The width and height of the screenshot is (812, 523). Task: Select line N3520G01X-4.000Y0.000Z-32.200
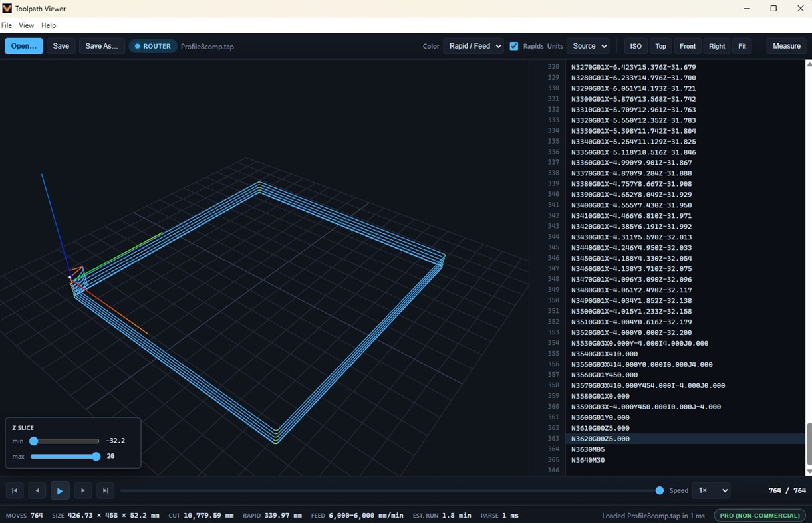coord(685,332)
